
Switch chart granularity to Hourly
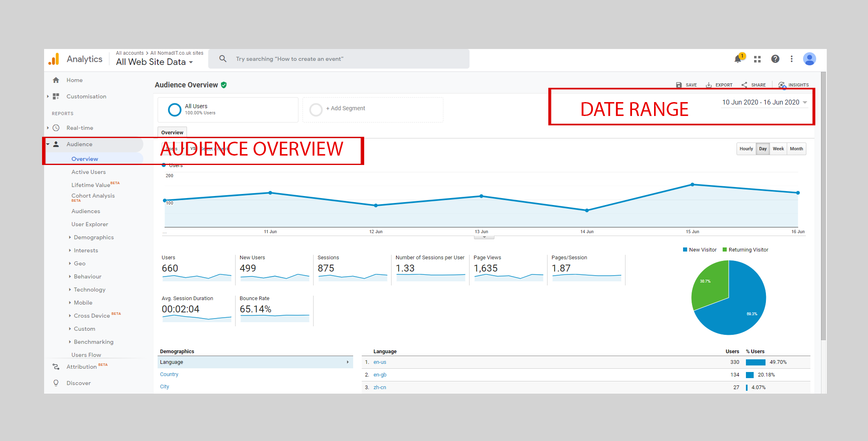tap(746, 149)
